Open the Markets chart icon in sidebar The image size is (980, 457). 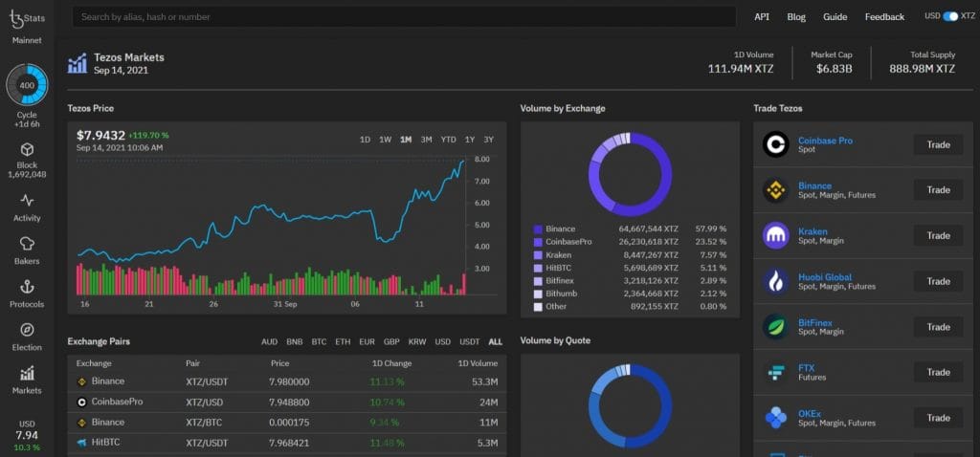click(x=27, y=373)
